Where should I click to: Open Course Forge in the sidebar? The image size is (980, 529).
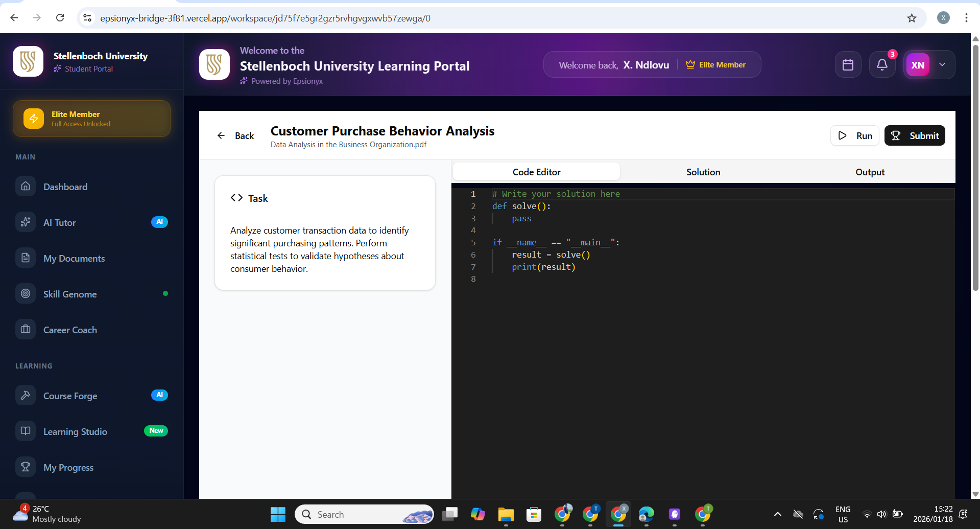tap(92, 396)
